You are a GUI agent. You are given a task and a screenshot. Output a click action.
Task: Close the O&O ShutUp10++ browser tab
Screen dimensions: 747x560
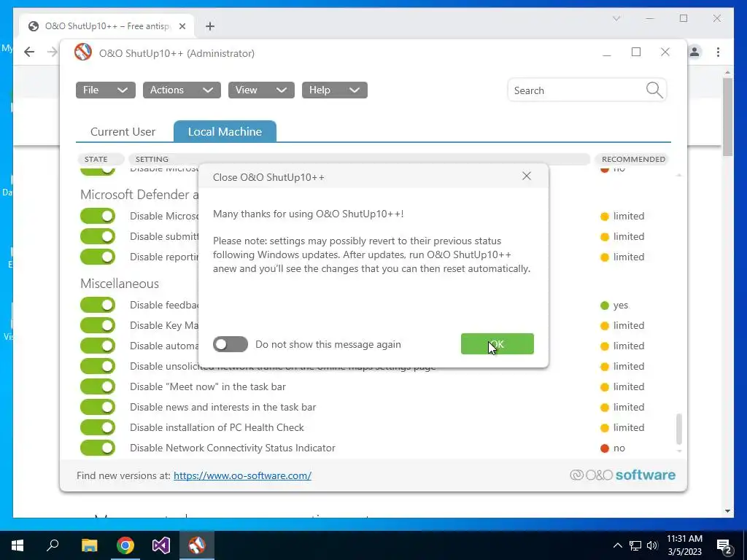(182, 26)
